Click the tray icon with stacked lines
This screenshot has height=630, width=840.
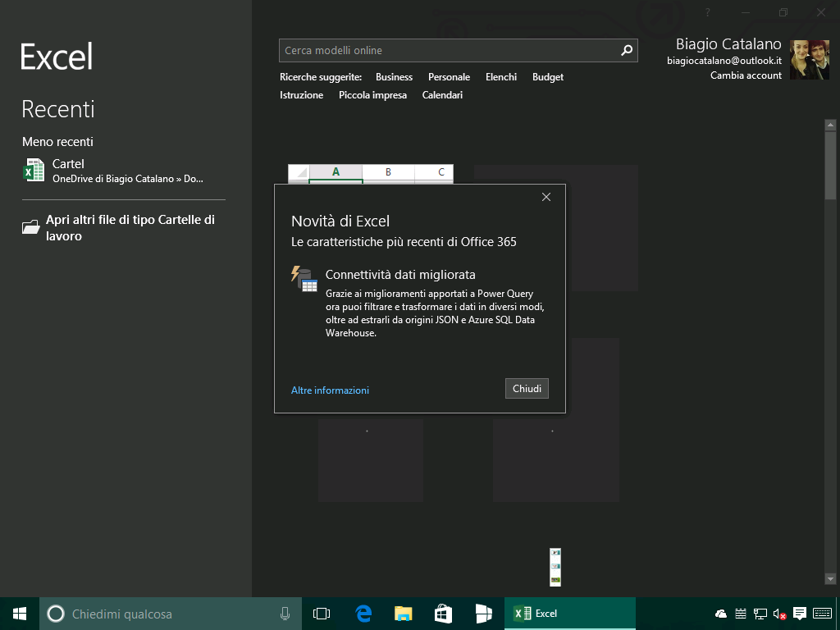tap(741, 614)
